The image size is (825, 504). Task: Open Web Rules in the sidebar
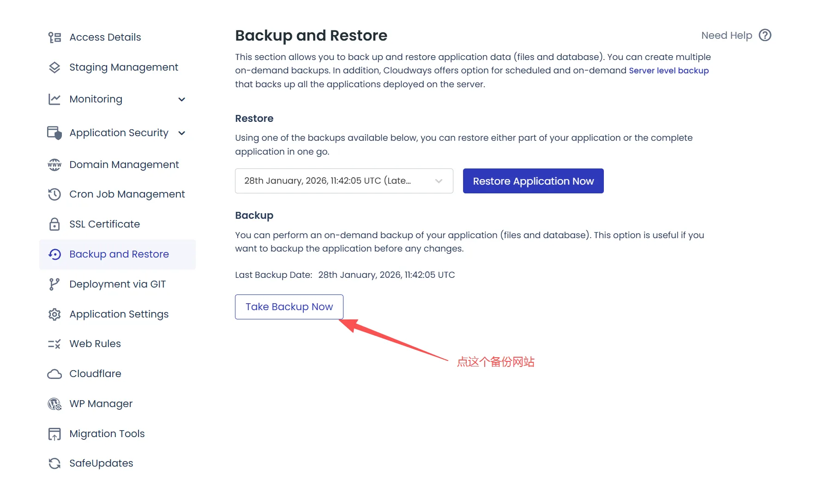tap(95, 344)
